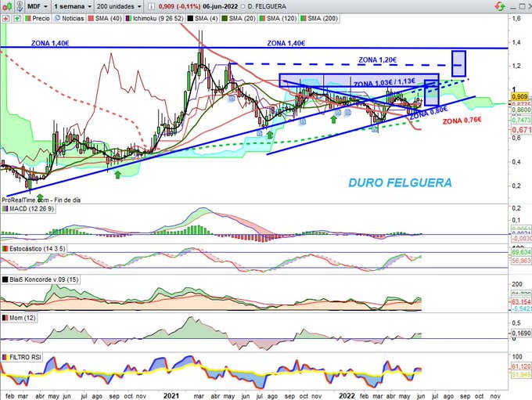Click the info 'i' icon before the price

[x=152, y=6]
